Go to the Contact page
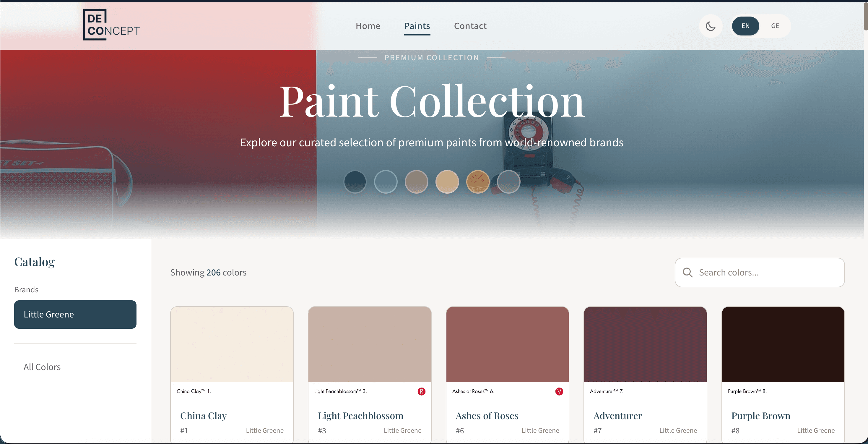The height and width of the screenshot is (444, 868). pyautogui.click(x=470, y=26)
